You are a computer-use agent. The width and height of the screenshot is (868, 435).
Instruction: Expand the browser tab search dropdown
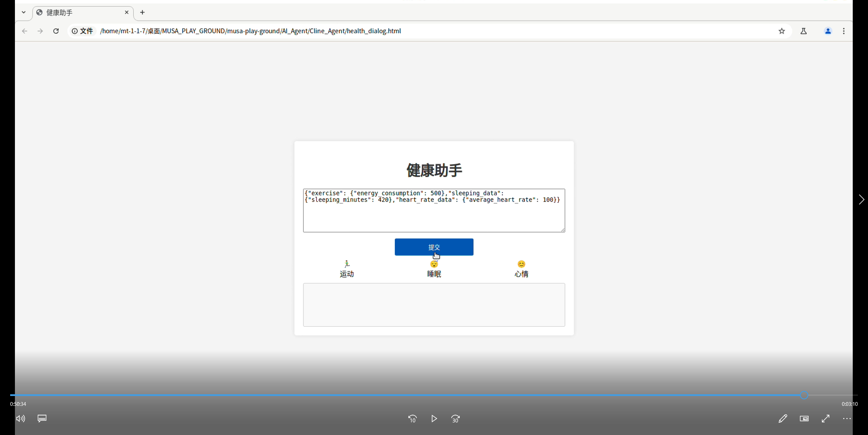pyautogui.click(x=23, y=13)
